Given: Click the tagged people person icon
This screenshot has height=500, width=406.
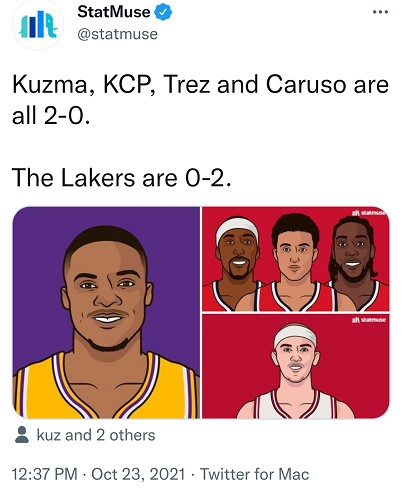Looking at the screenshot, I should coord(22,435).
